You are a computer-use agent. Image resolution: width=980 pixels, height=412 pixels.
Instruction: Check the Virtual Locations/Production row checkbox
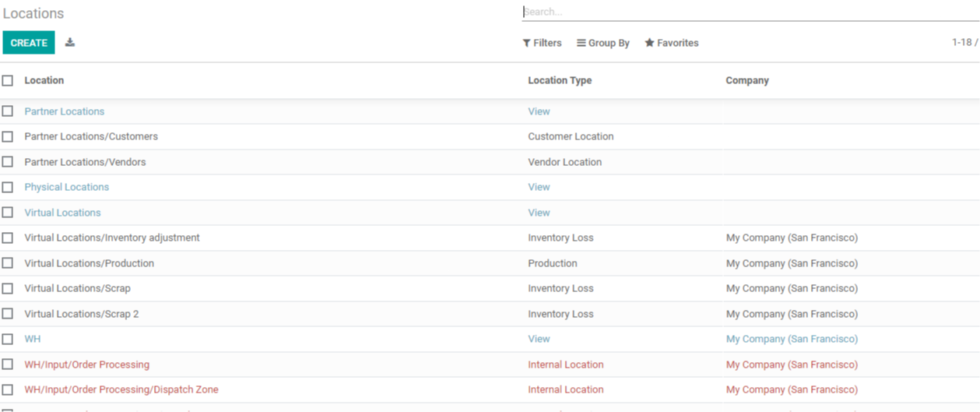click(x=8, y=262)
